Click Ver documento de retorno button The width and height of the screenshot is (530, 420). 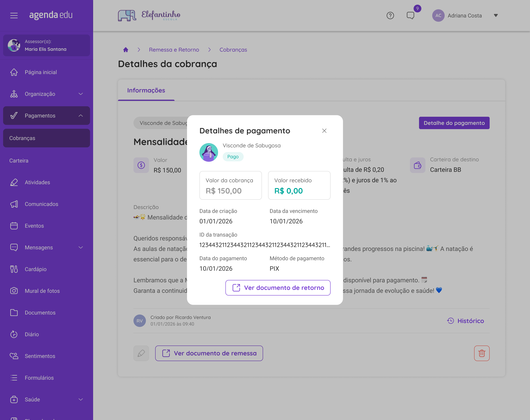(278, 288)
